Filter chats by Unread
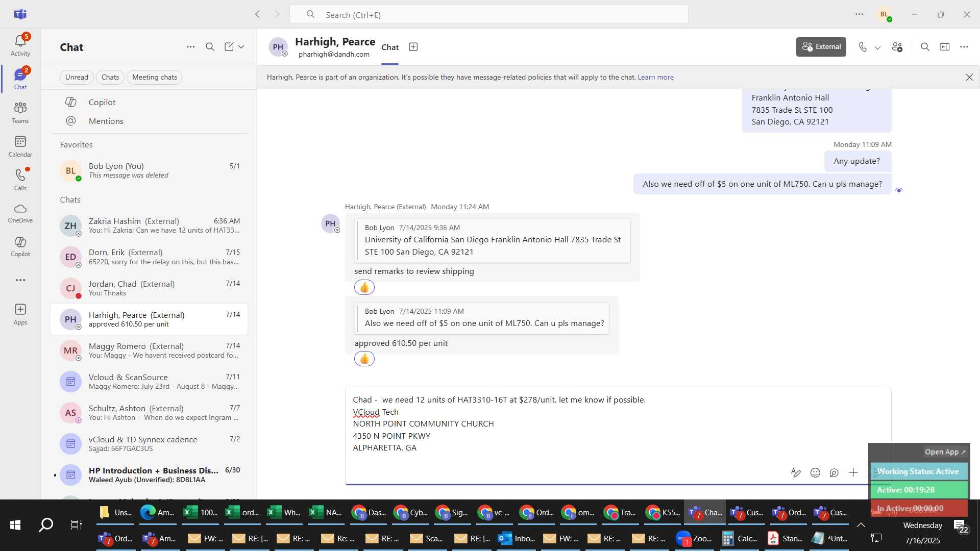The image size is (980, 551). [x=77, y=77]
